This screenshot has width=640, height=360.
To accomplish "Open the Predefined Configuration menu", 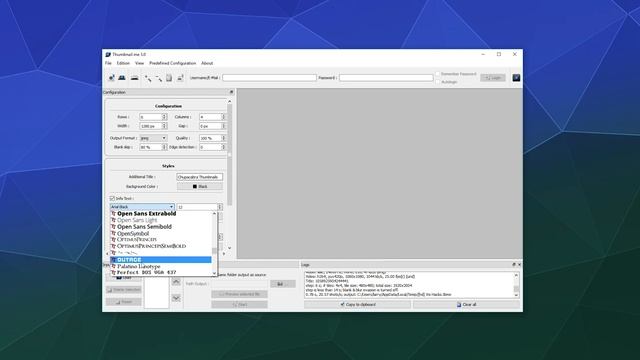I will tap(172, 63).
